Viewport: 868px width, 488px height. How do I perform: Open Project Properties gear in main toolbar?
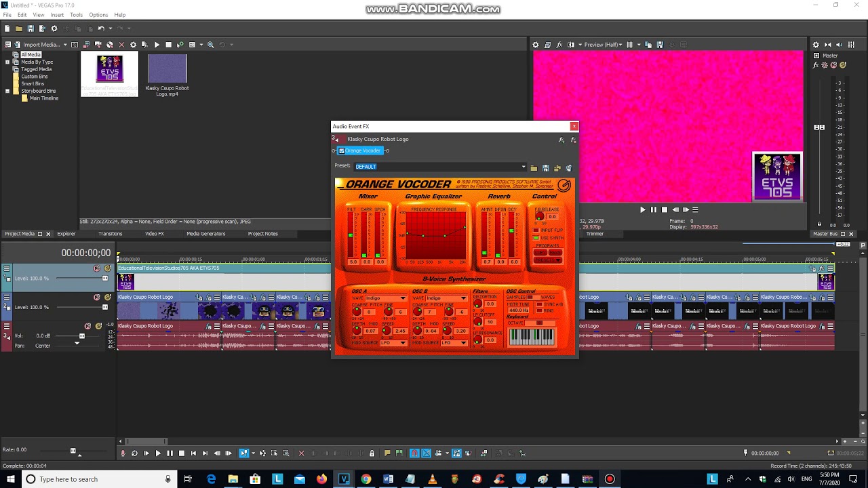(54, 28)
